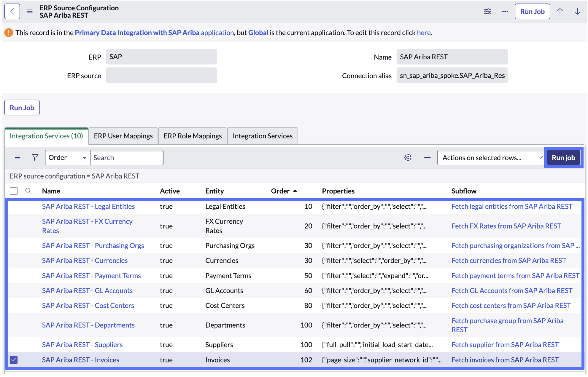Switch to ERP User Mappings tab
Screen dimensions: 588x377
pyautogui.click(x=123, y=136)
